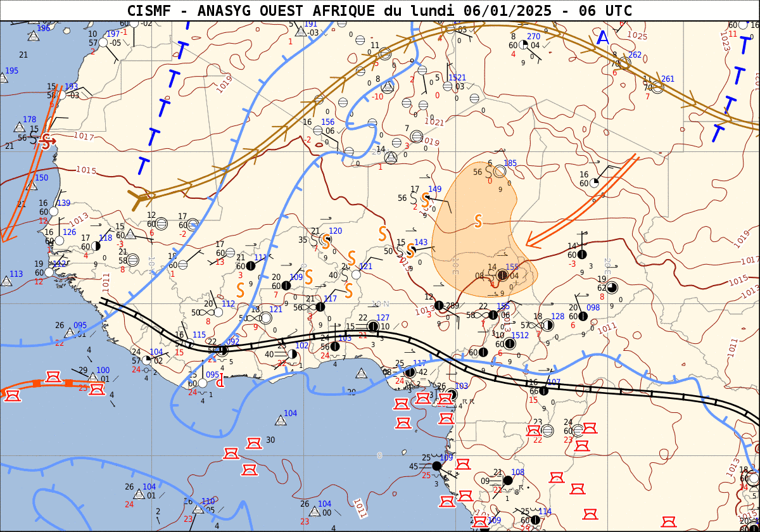Click the ship triangle labeled 195
The width and height of the screenshot is (760, 532).
click(x=3, y=79)
